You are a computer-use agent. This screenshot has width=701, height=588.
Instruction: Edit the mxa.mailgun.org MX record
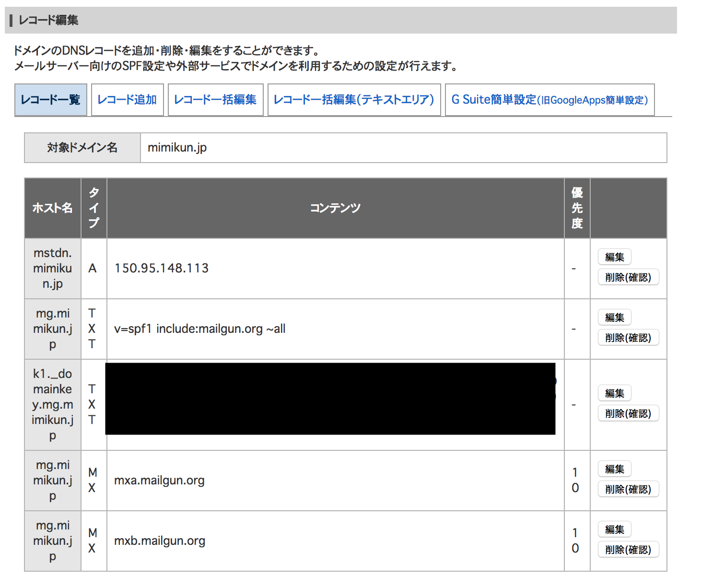click(x=614, y=469)
